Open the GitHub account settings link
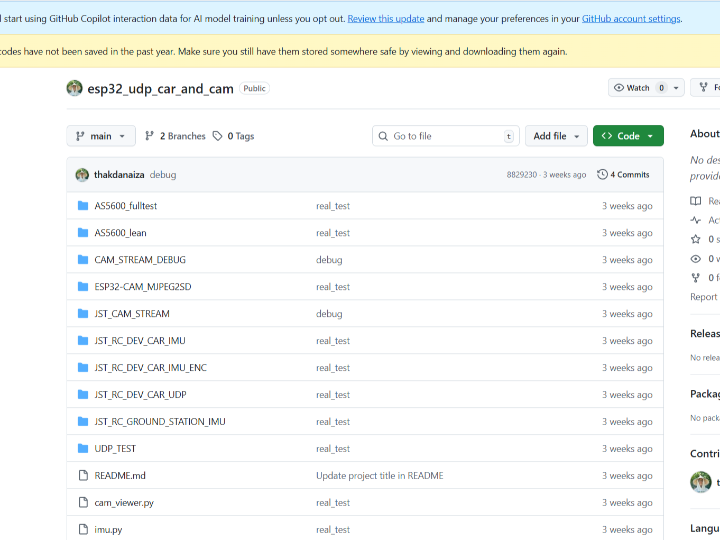This screenshot has height=540, width=720. (630, 19)
